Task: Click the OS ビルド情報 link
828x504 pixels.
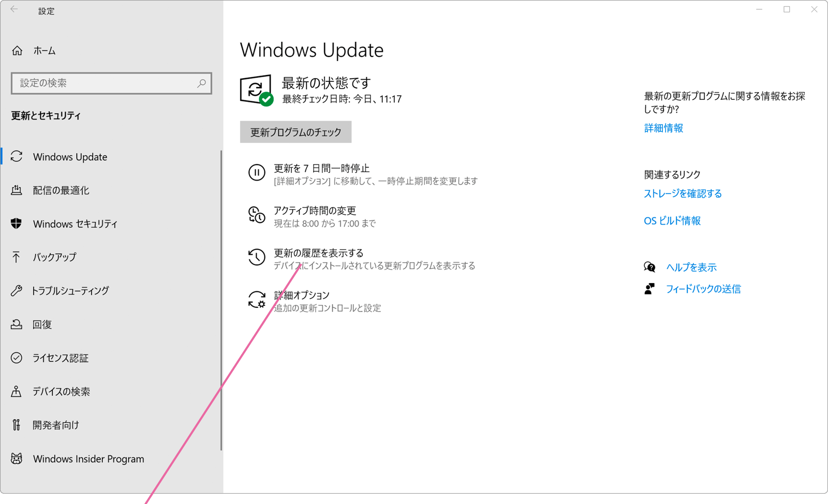Action: click(672, 220)
